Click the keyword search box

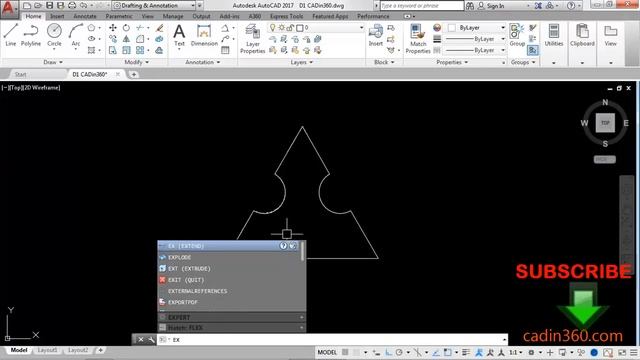click(422, 6)
